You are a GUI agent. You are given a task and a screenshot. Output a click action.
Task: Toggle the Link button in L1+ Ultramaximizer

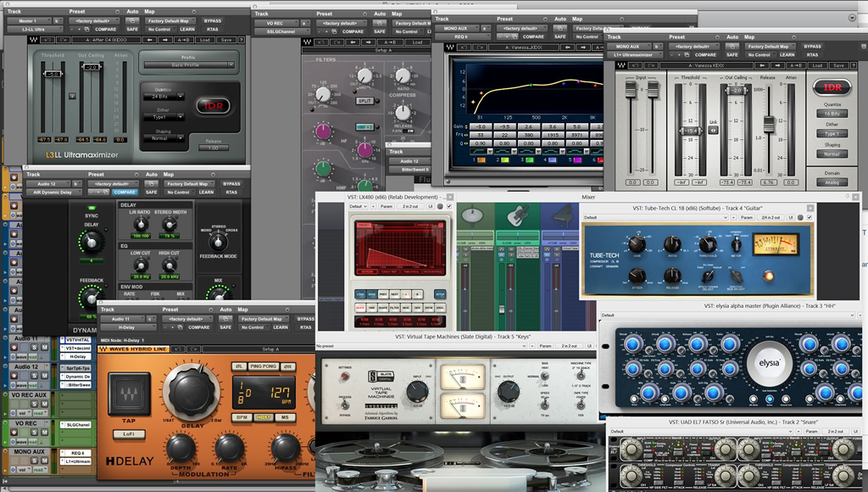click(x=713, y=130)
